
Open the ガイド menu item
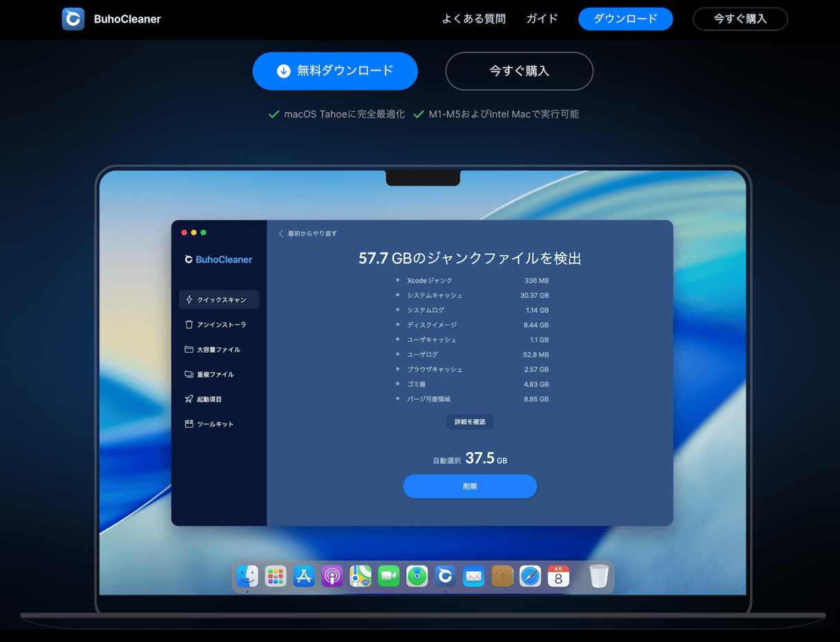click(x=542, y=19)
